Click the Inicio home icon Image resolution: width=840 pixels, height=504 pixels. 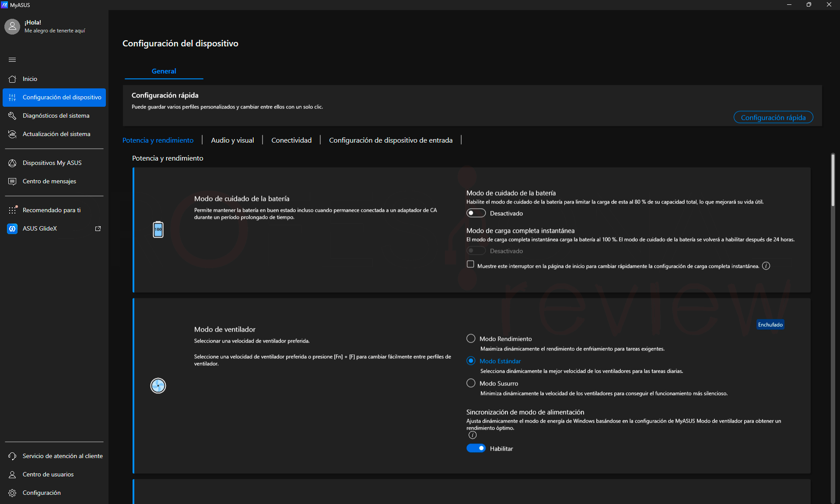coord(12,79)
